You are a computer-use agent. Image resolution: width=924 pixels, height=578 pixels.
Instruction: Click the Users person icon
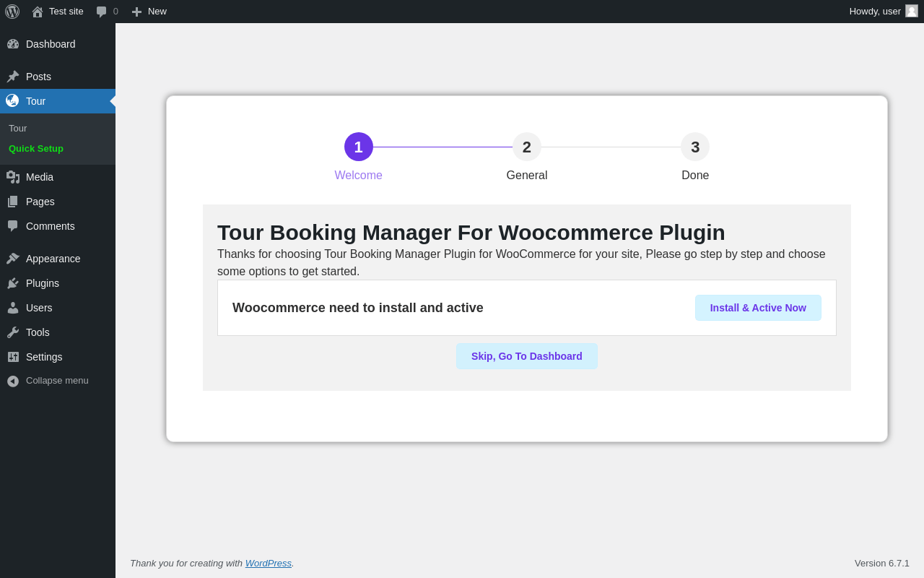(x=13, y=308)
